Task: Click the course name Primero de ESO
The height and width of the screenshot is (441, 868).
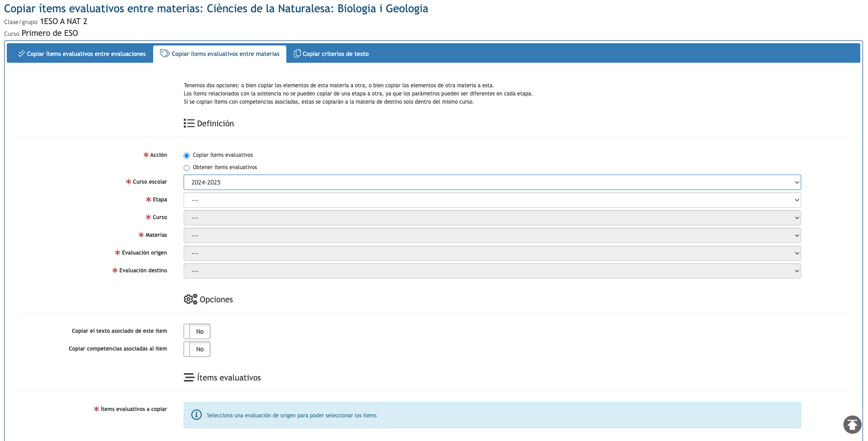Action: pyautogui.click(x=50, y=33)
